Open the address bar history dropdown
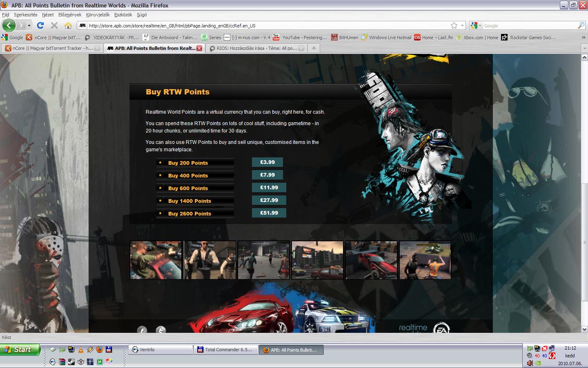 (463, 25)
